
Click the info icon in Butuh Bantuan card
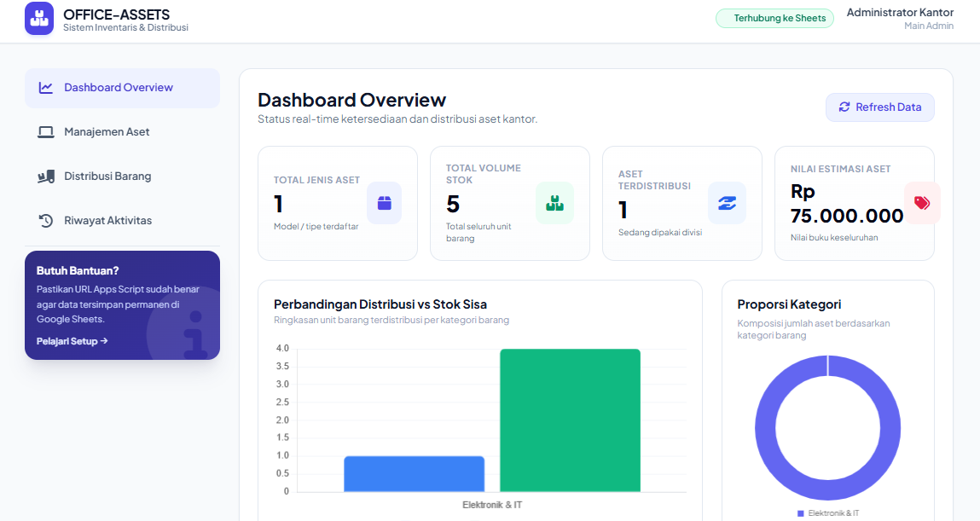click(x=195, y=334)
